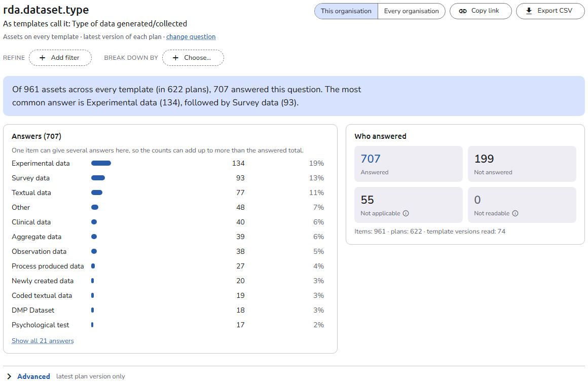Image resolution: width=588 pixels, height=385 pixels.
Task: Click the Textual data bar
Action: [x=97, y=192]
